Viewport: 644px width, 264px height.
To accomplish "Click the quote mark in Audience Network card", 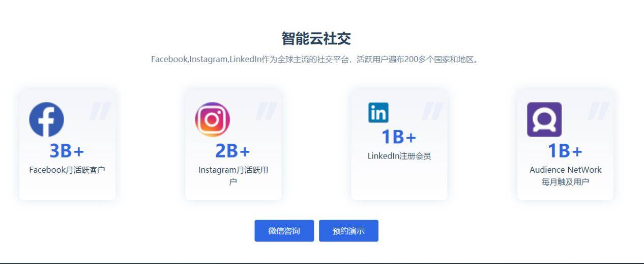I will tap(598, 111).
